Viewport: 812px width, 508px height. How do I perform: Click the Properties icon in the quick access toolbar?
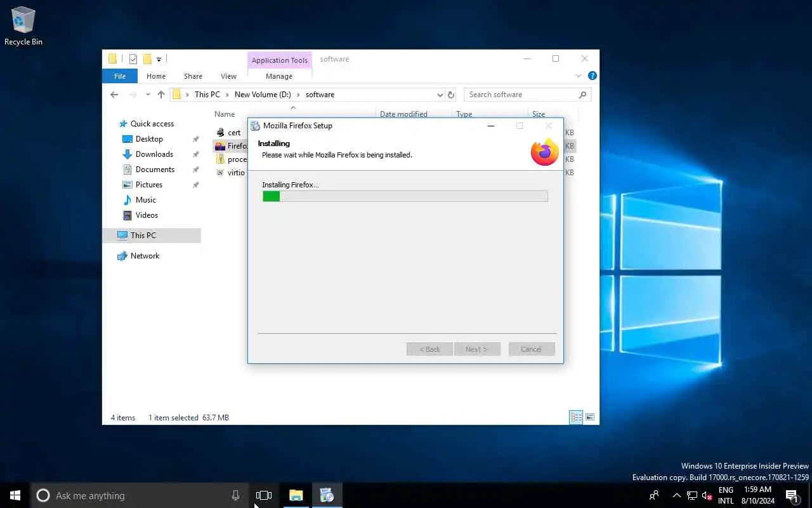pyautogui.click(x=133, y=59)
